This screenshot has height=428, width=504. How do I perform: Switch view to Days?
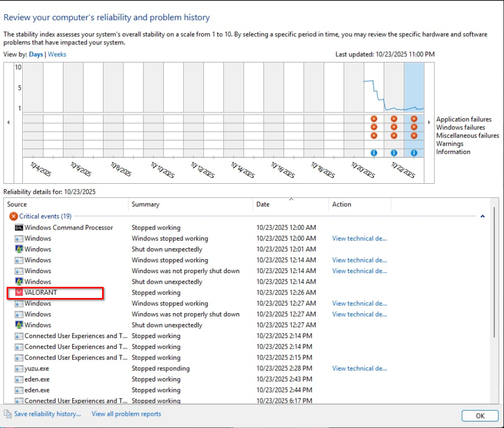(x=36, y=54)
